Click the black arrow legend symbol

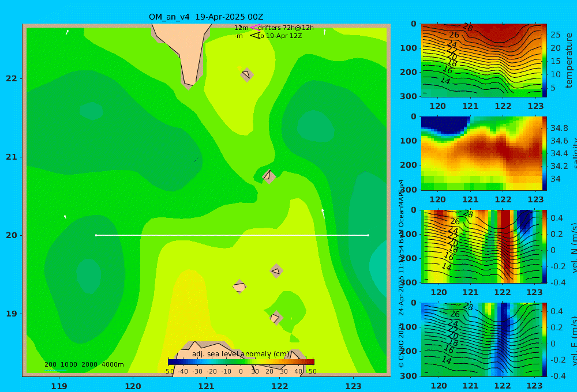click(255, 36)
